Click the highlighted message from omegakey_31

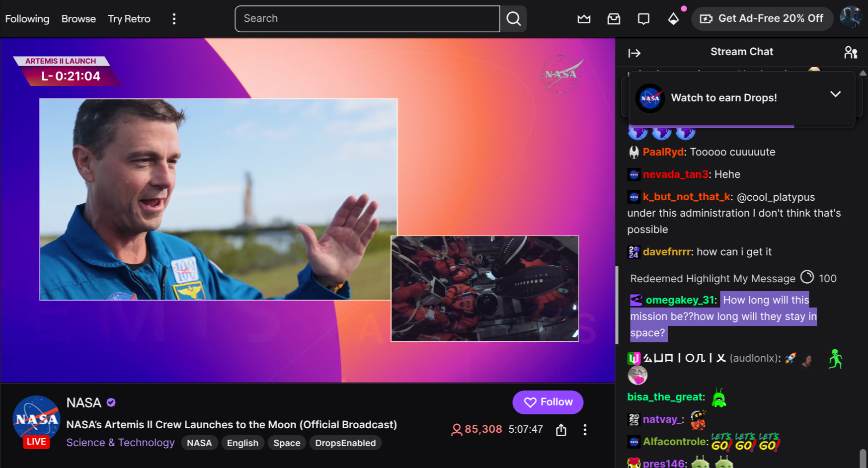723,316
